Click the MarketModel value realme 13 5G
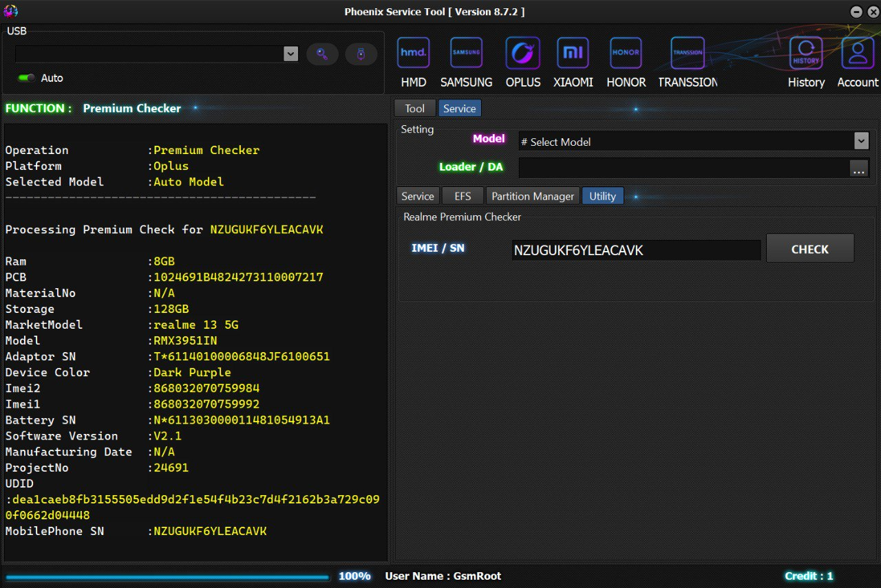881x588 pixels. [196, 325]
